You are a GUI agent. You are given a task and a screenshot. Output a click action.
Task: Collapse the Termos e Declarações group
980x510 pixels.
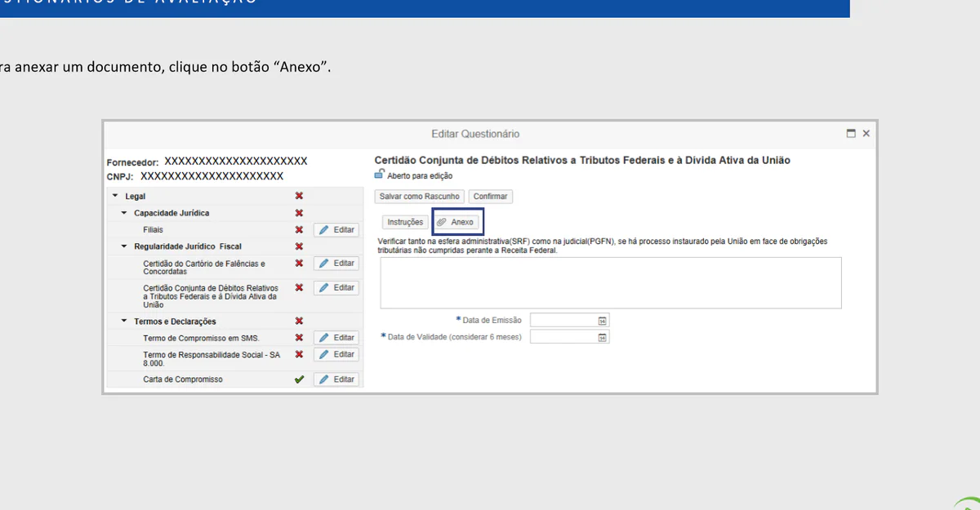pyautogui.click(x=124, y=322)
